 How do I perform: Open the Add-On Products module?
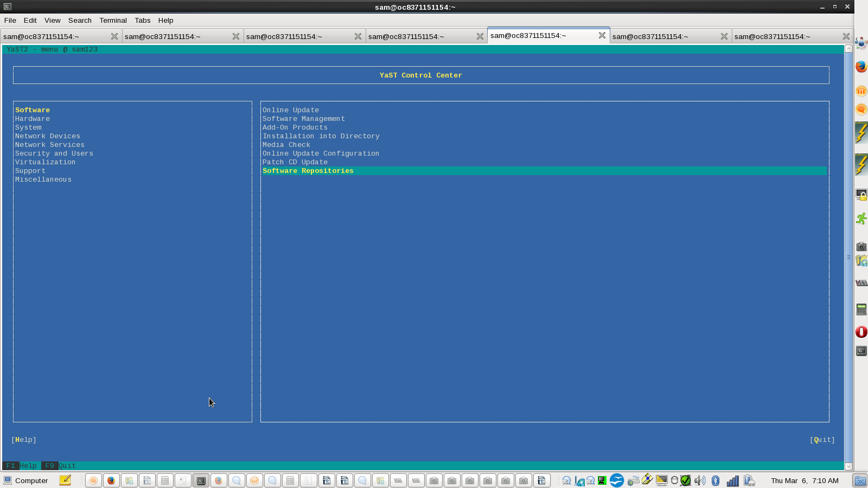coord(295,127)
